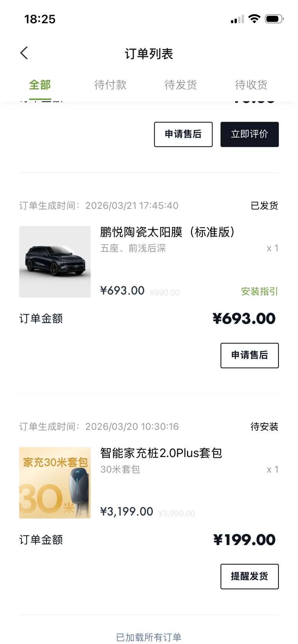The width and height of the screenshot is (298, 644).
Task: Select the 待收货 tab
Action: (x=251, y=85)
